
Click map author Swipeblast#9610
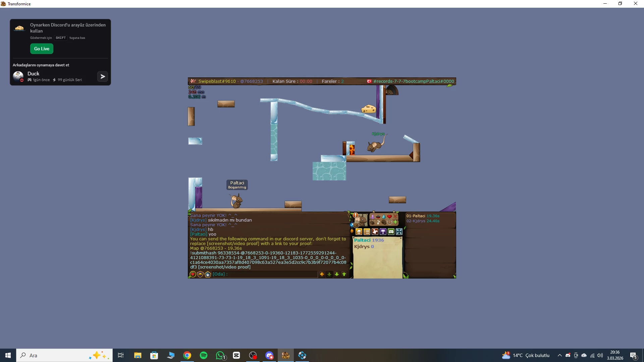[x=217, y=81]
